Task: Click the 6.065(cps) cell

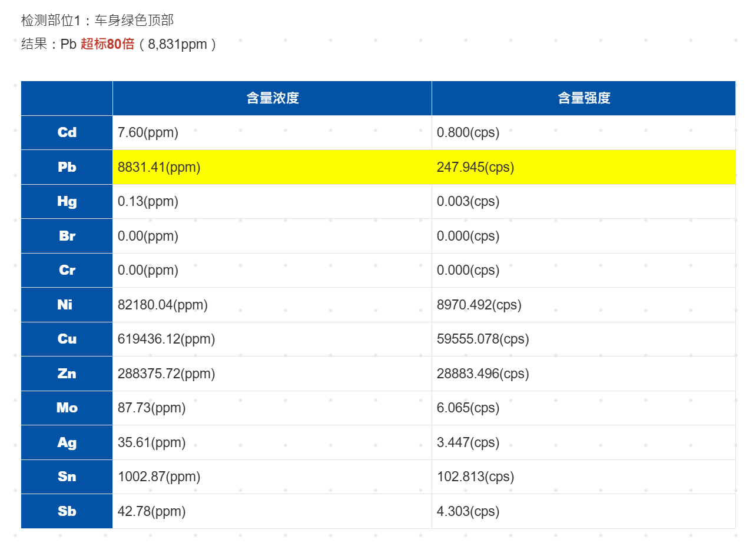Action: 583,408
